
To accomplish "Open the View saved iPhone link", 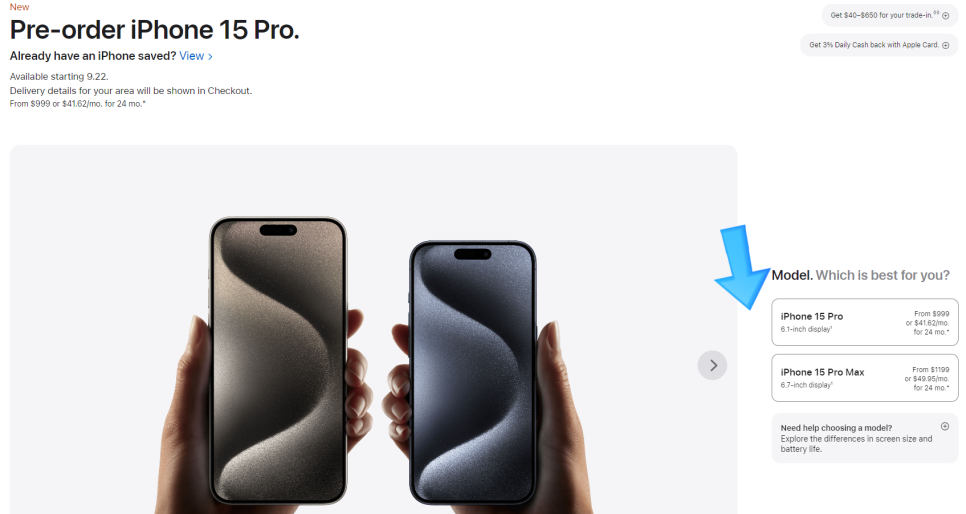I will pos(192,56).
